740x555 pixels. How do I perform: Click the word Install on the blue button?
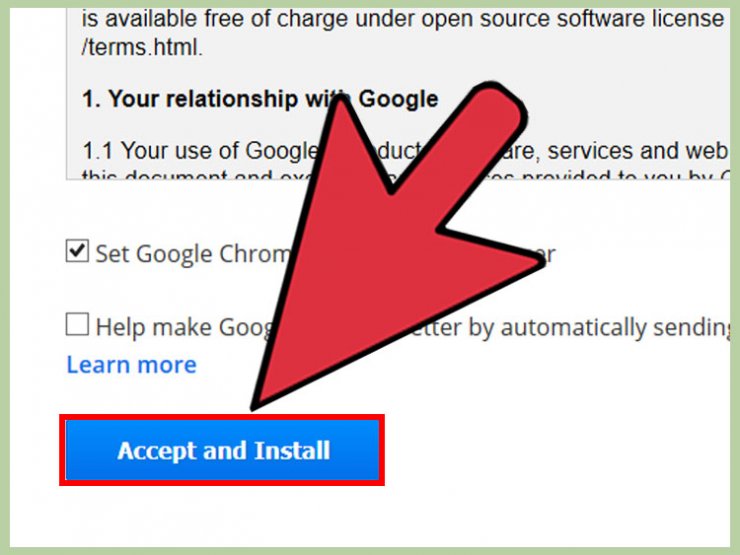(292, 450)
